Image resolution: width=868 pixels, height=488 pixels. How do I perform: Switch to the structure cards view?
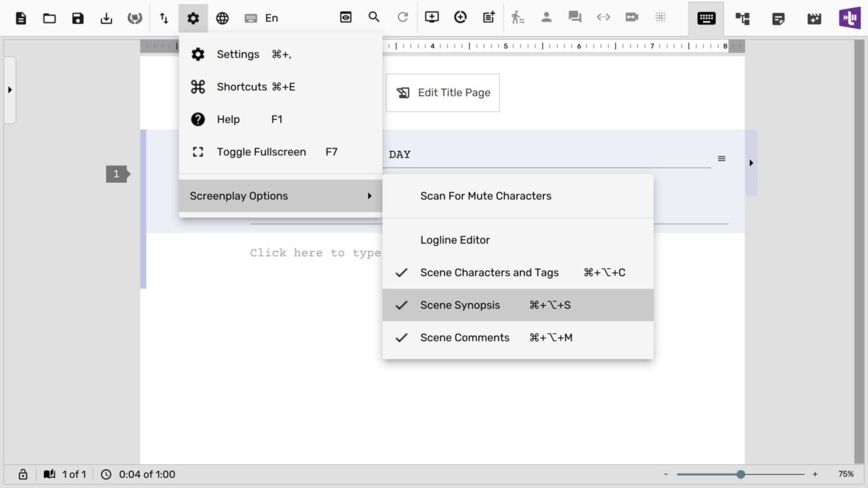pyautogui.click(x=741, y=18)
